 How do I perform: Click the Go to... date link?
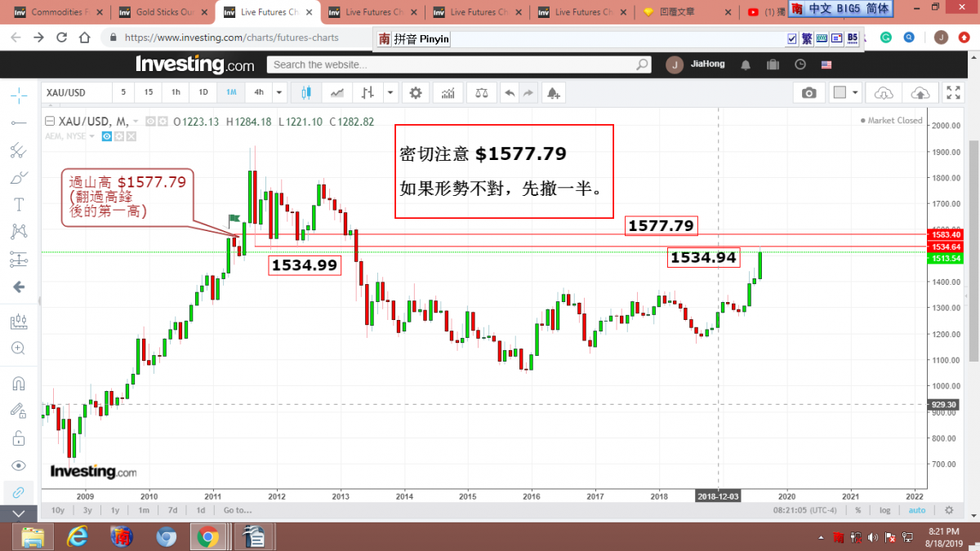(238, 510)
